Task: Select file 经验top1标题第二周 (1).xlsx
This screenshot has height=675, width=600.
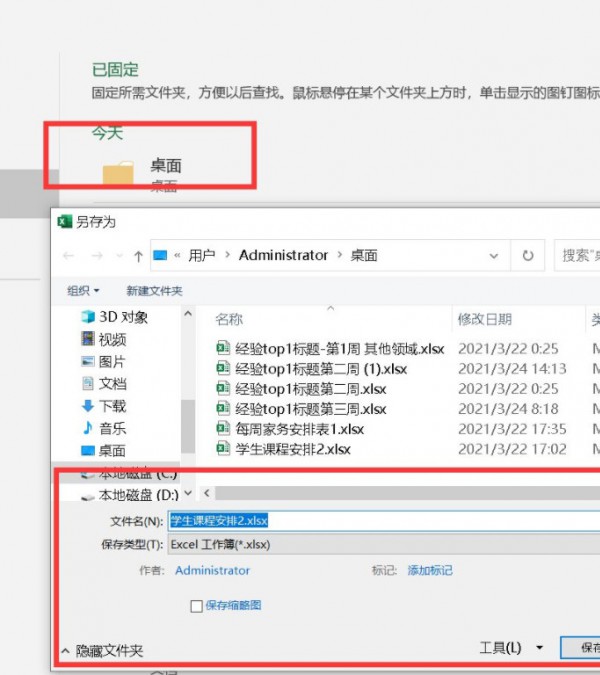Action: 321,369
